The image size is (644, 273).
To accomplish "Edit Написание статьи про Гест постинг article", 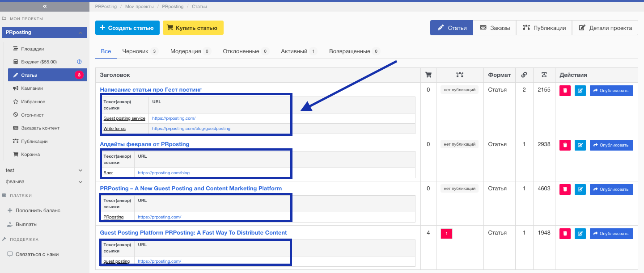I will pyautogui.click(x=580, y=91).
